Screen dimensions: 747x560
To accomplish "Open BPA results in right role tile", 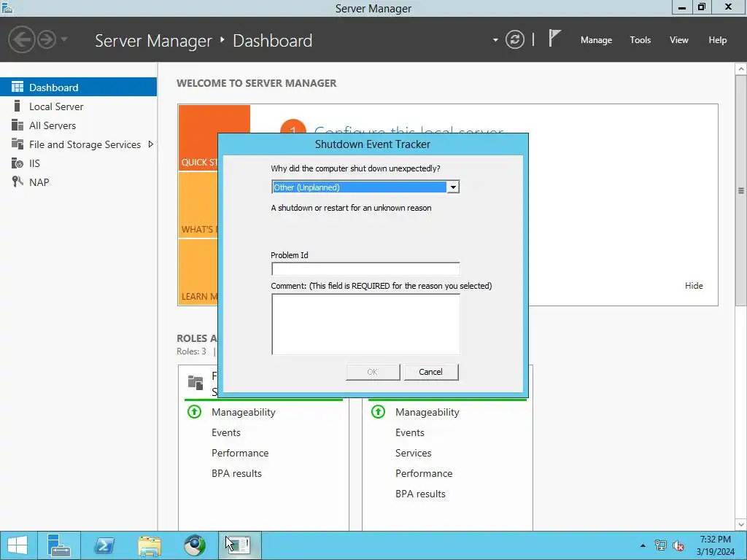I will pyautogui.click(x=421, y=494).
